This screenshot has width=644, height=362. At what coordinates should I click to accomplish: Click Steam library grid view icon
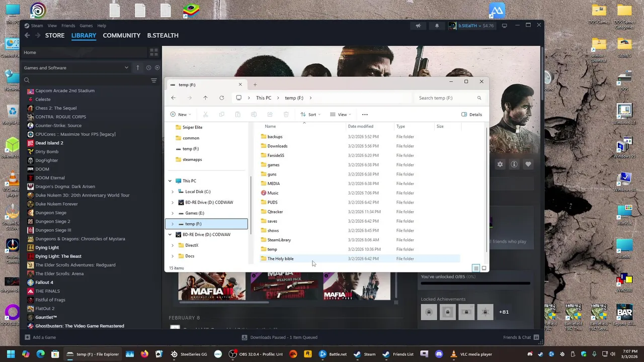coord(154,52)
